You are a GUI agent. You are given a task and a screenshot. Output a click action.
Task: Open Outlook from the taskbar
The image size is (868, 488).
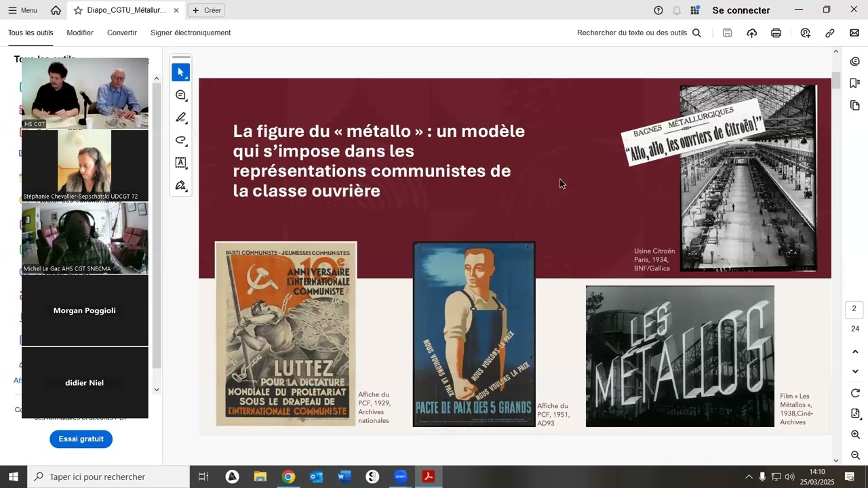point(316,476)
